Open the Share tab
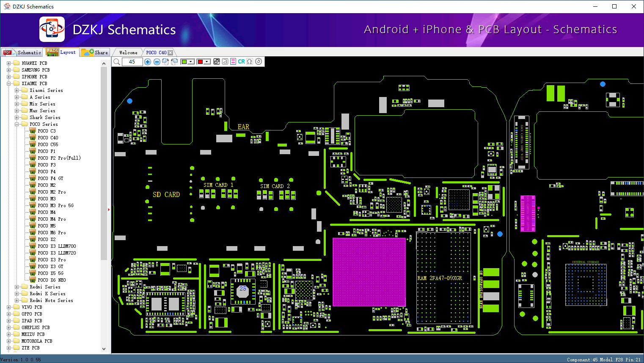This screenshot has width=644, height=363. coord(96,53)
